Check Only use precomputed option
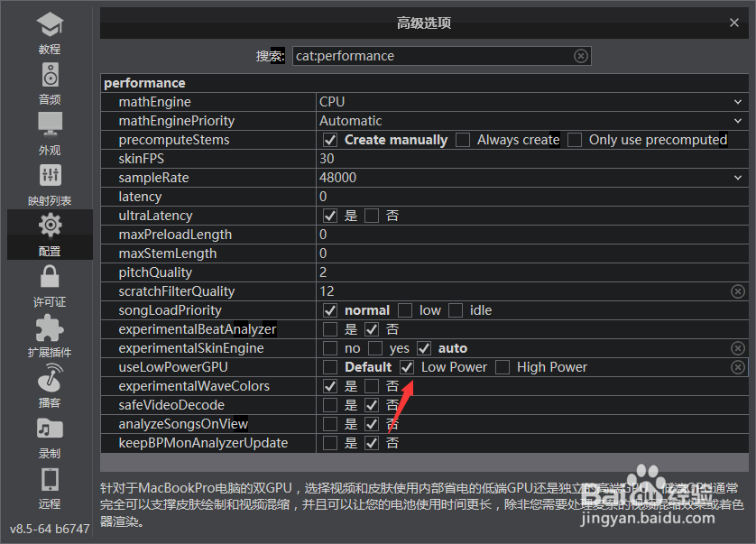 [575, 140]
